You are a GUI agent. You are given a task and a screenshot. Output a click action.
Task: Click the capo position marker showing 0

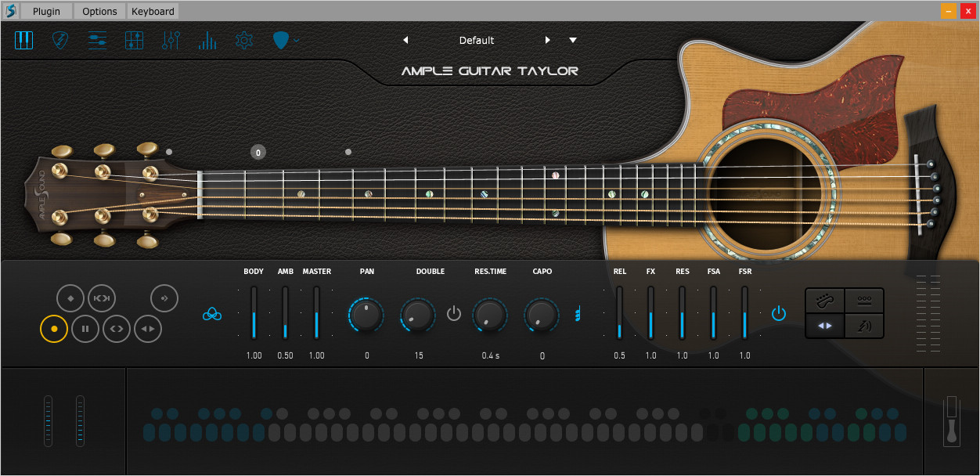point(258,153)
